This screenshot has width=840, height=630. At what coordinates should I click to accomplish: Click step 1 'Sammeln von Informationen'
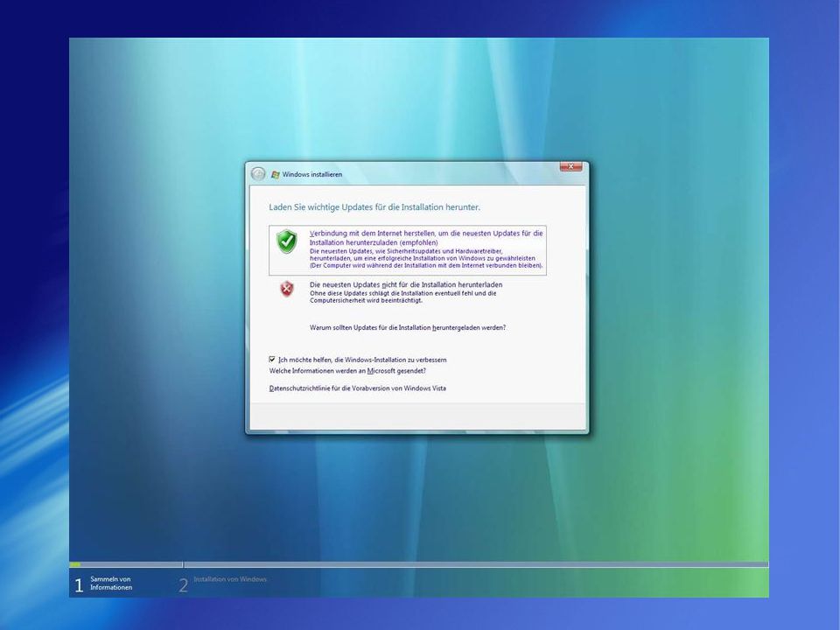coord(104,584)
